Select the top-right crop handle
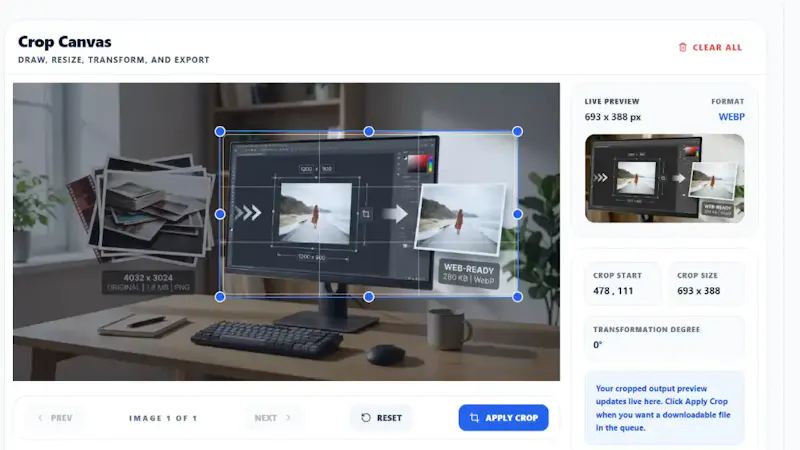This screenshot has width=800, height=450. coord(517,132)
